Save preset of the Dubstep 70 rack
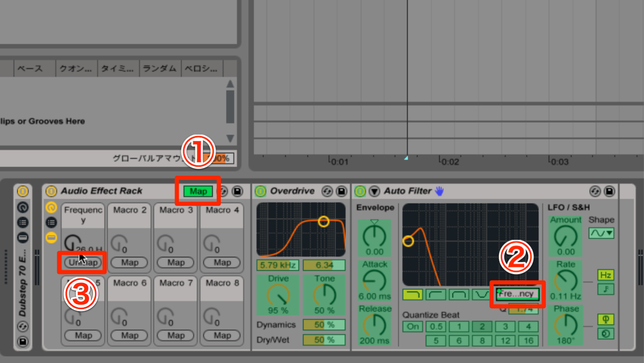This screenshot has width=644, height=363. (x=23, y=342)
